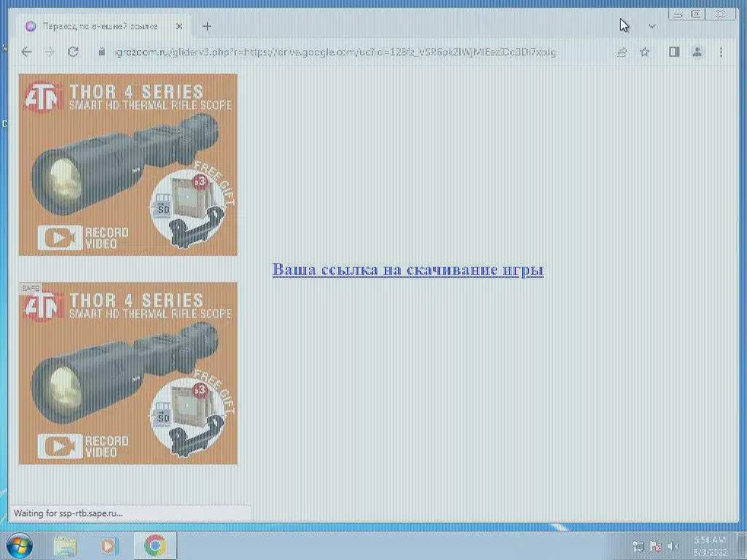Click the SAPE label on lower ad
This screenshot has height=560, width=747.
click(x=30, y=288)
